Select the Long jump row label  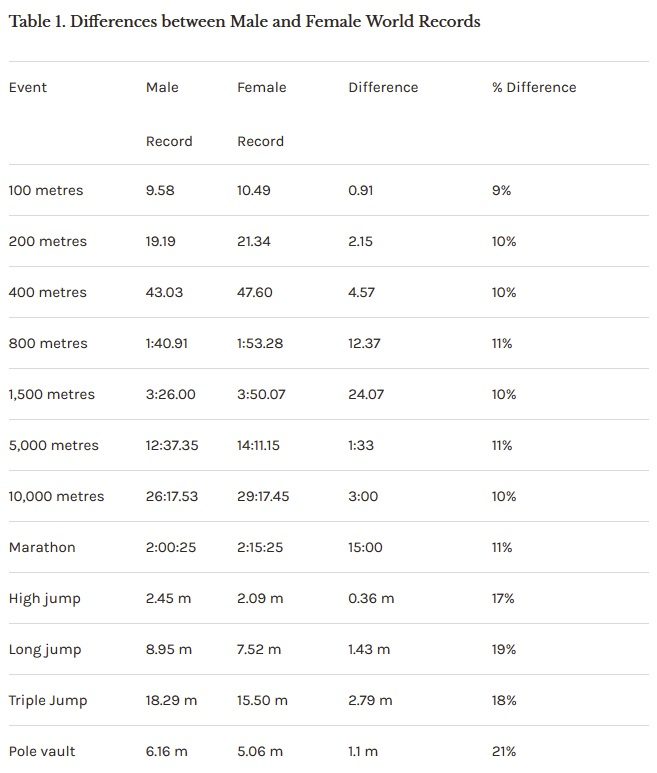click(x=45, y=650)
